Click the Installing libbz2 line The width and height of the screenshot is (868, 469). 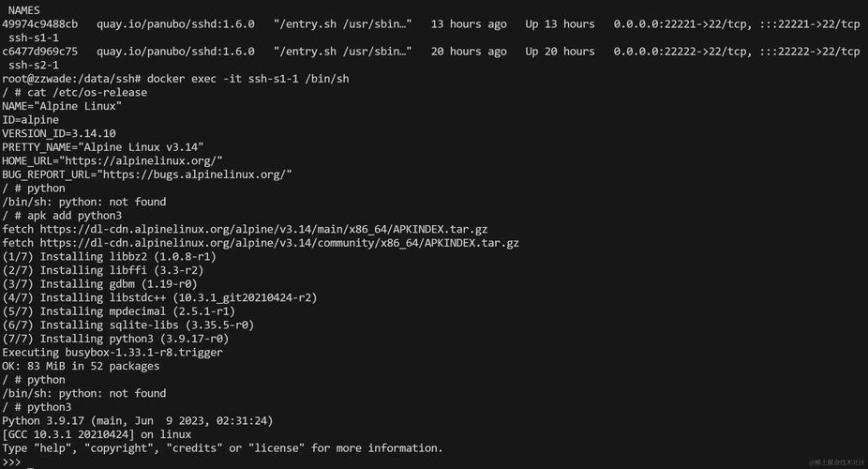[110, 257]
